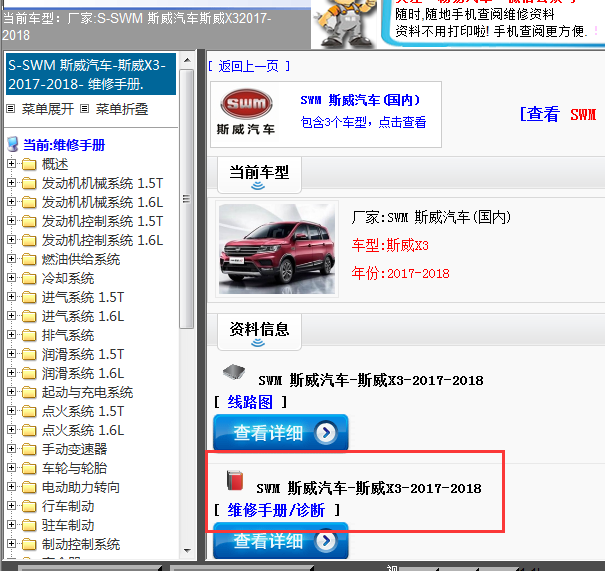Click the 年份:2017-2018 text

point(401,274)
